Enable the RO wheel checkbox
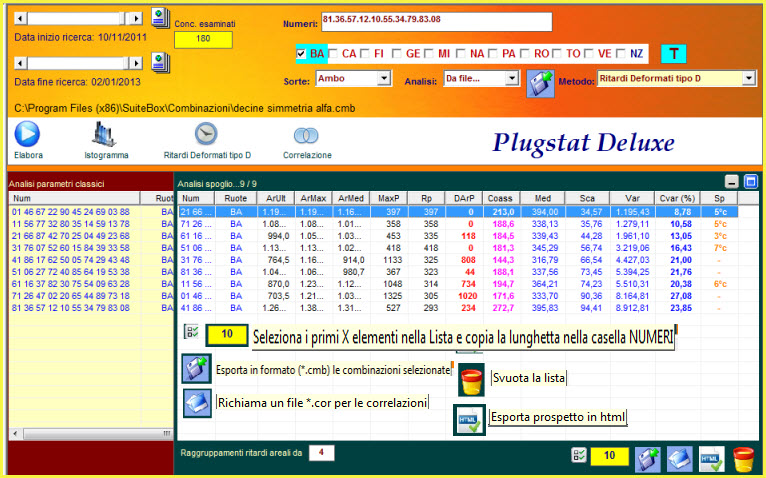 (x=525, y=54)
